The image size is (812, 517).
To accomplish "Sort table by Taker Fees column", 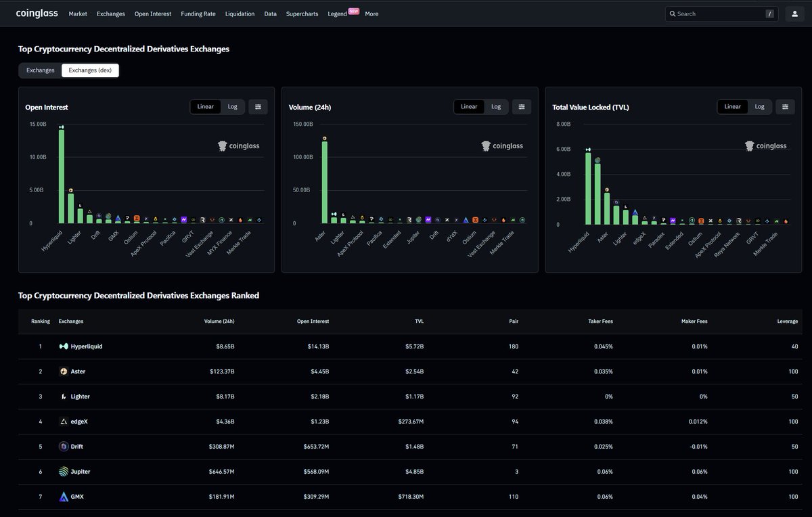I will coord(600,321).
